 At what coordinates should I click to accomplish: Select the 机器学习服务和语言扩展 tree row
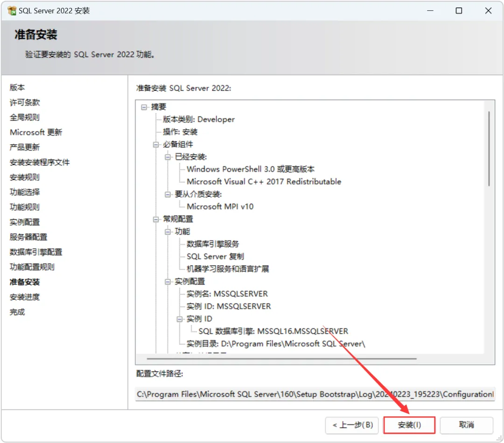pyautogui.click(x=228, y=269)
